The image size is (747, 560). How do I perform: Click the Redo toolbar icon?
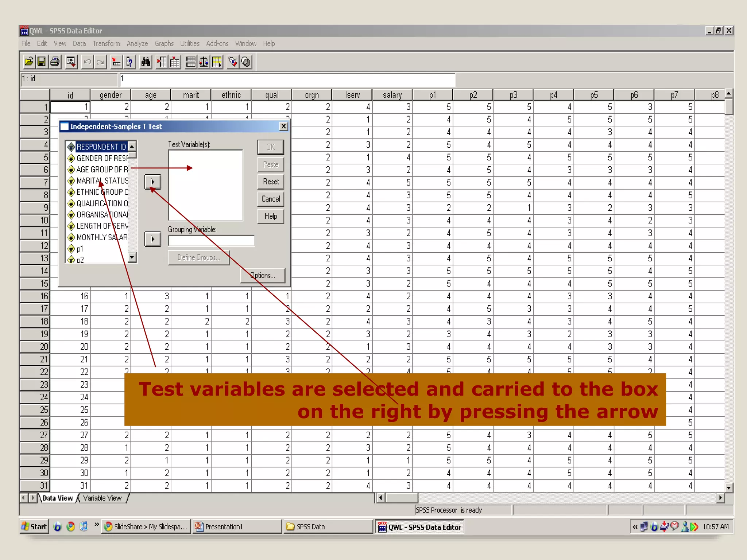(100, 62)
